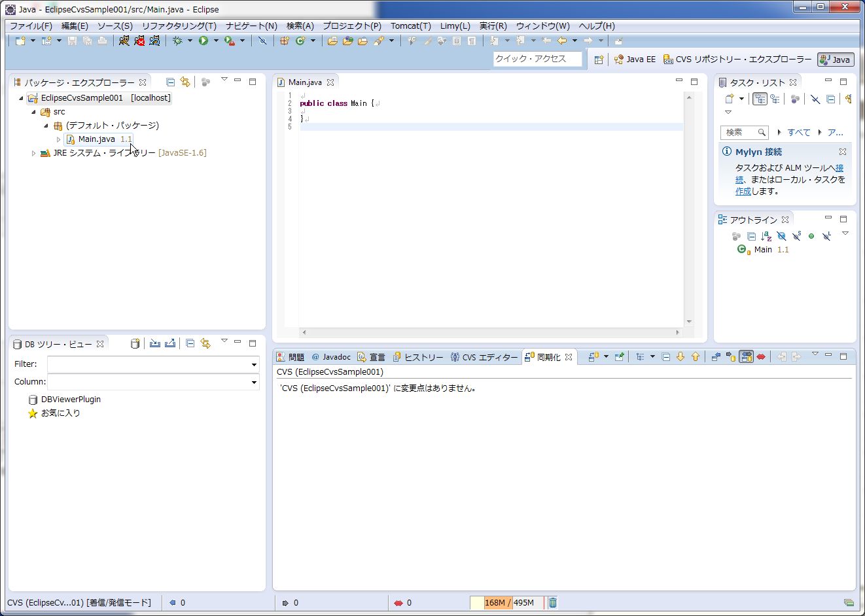This screenshot has height=616, width=865.
Task: Toggle Hide Non-Public Members green dot
Action: tap(811, 236)
